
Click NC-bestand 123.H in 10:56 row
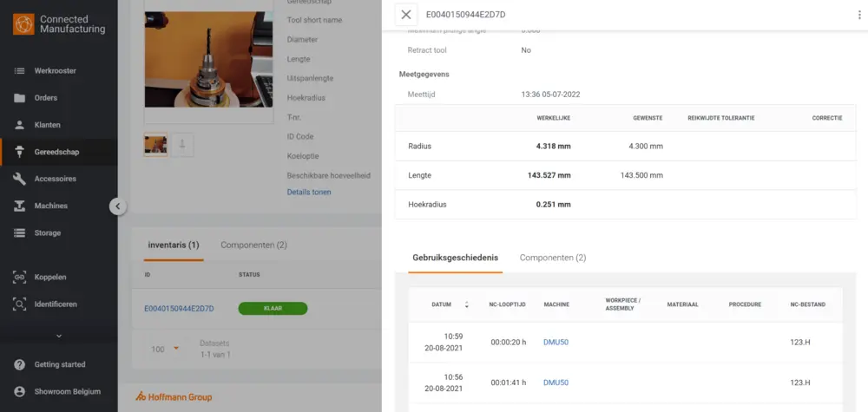800,383
